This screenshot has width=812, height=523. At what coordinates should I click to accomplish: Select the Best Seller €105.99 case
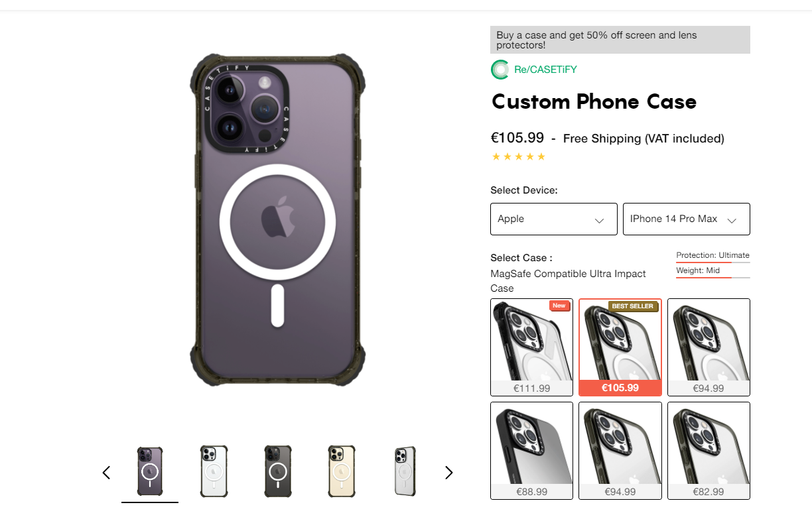(x=620, y=347)
